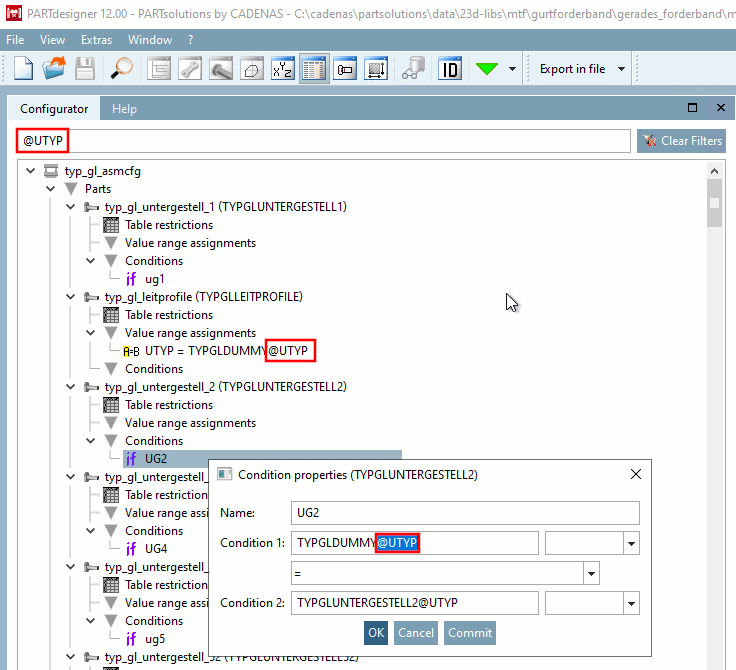Toggle the table view toolbar icon
The image size is (736, 670).
coord(314,69)
